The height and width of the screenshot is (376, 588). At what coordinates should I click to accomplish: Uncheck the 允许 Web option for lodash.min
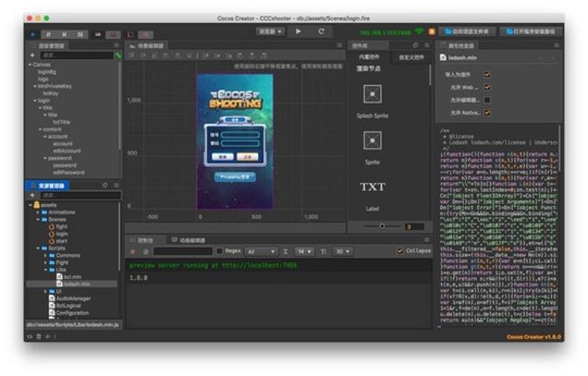point(487,88)
